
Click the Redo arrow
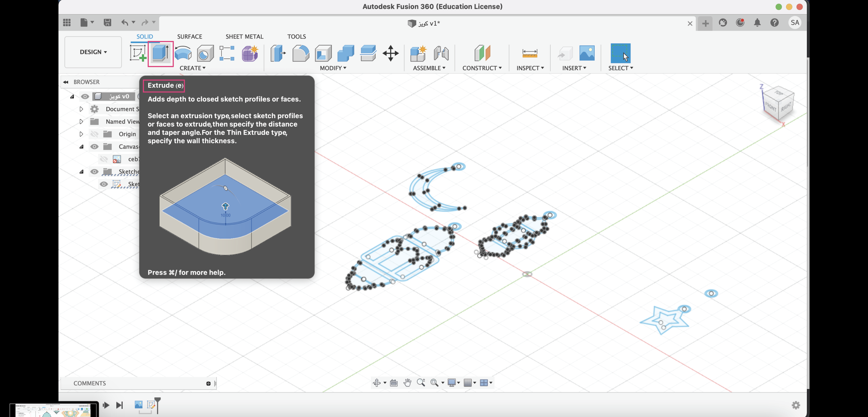pos(145,23)
